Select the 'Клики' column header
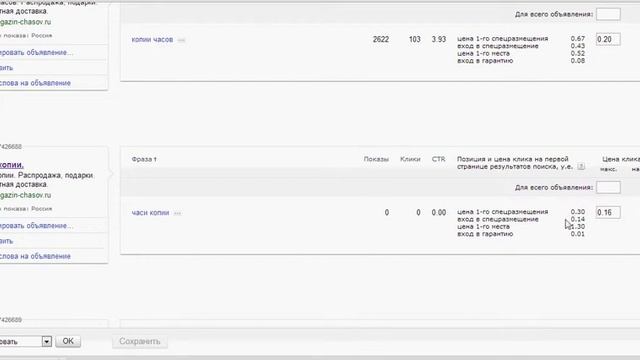 (x=410, y=159)
